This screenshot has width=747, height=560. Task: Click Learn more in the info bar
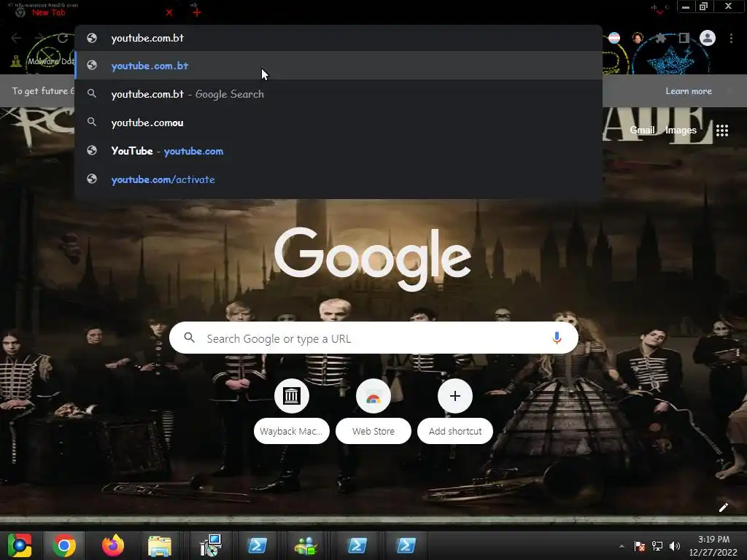point(689,91)
